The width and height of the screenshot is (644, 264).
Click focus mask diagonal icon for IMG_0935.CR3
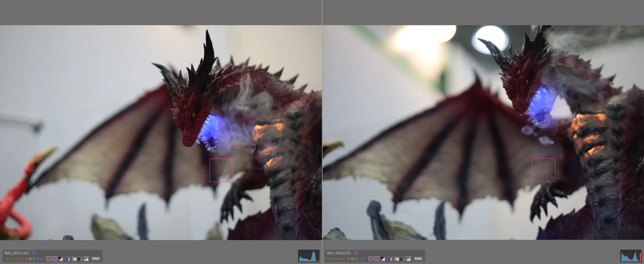coord(61,259)
